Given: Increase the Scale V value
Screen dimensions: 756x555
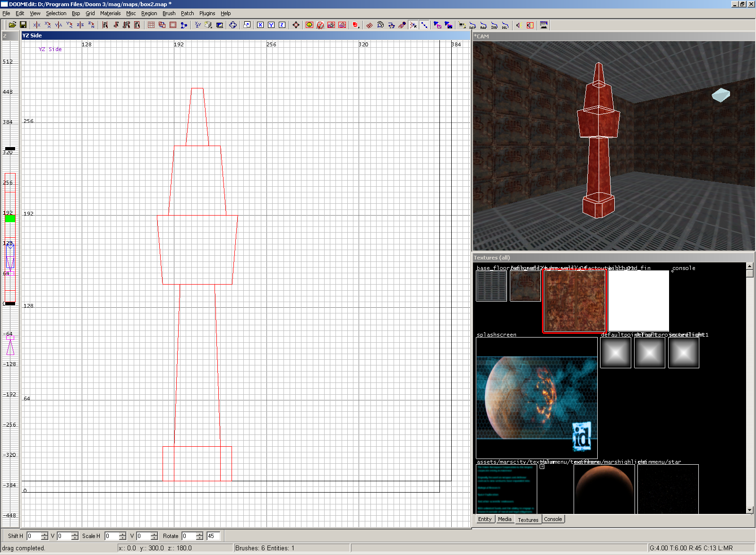Looking at the screenshot, I should click(x=154, y=534).
